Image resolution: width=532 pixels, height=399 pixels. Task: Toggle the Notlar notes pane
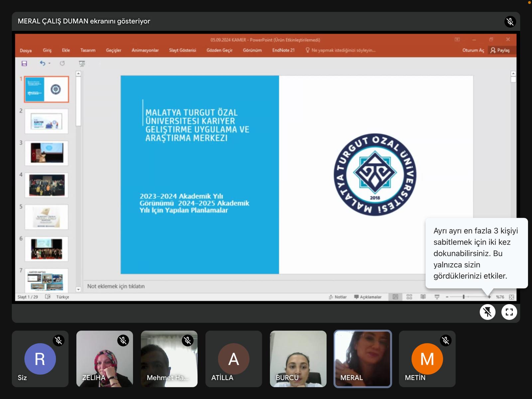337,297
